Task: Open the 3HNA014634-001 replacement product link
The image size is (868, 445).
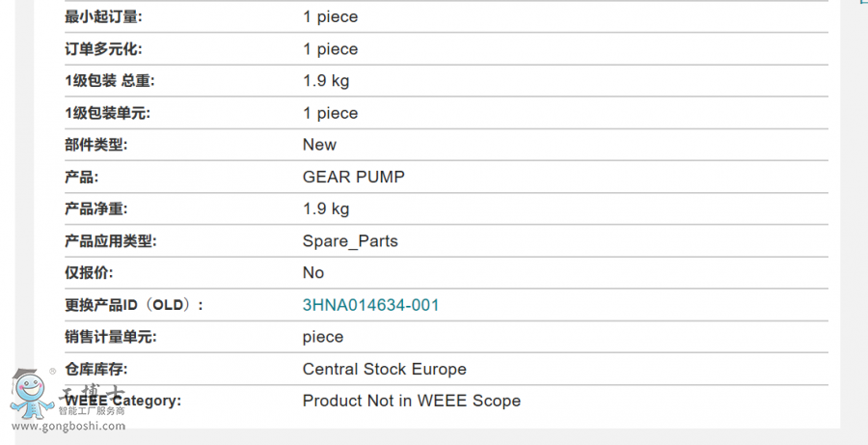Action: coord(370,305)
